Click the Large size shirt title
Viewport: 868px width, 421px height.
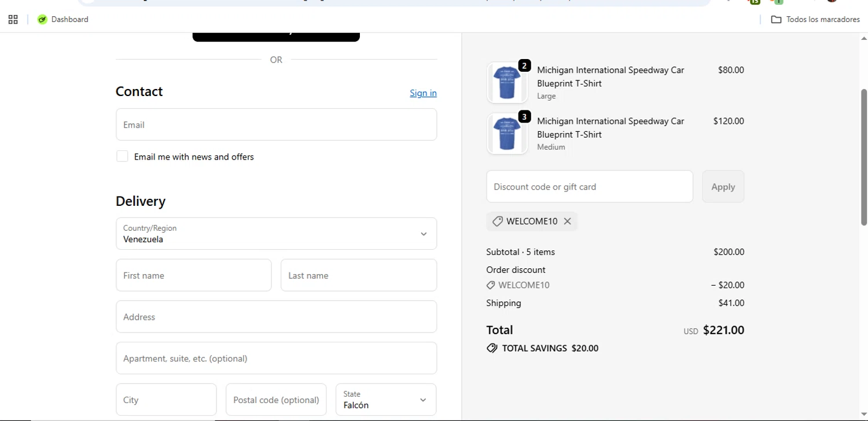point(610,76)
